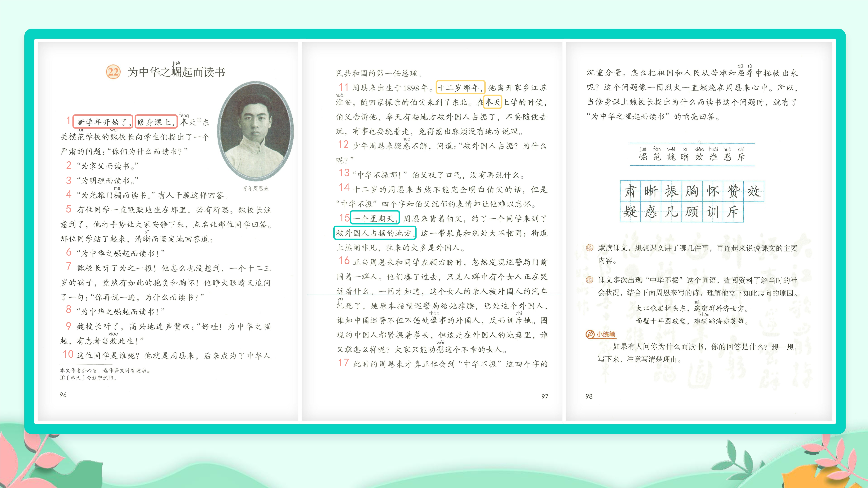
Task: Click the red-boxed phrase 新学年开始了
Action: click(x=103, y=122)
